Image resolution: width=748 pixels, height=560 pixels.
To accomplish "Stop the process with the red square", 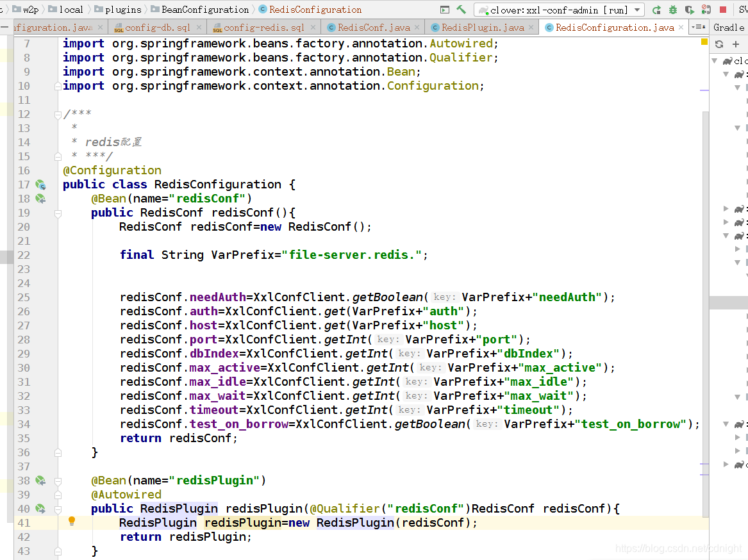I will 723,10.
